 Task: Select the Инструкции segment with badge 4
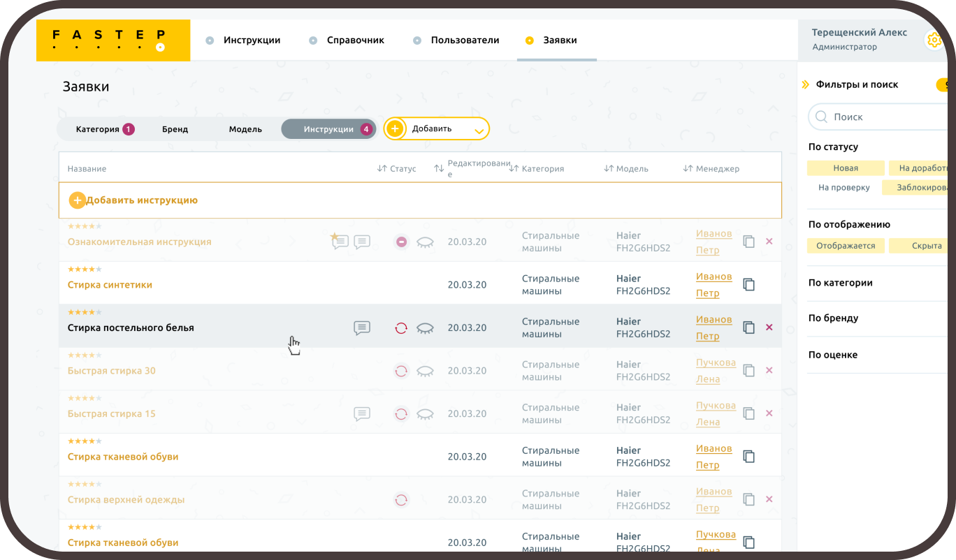click(x=328, y=129)
